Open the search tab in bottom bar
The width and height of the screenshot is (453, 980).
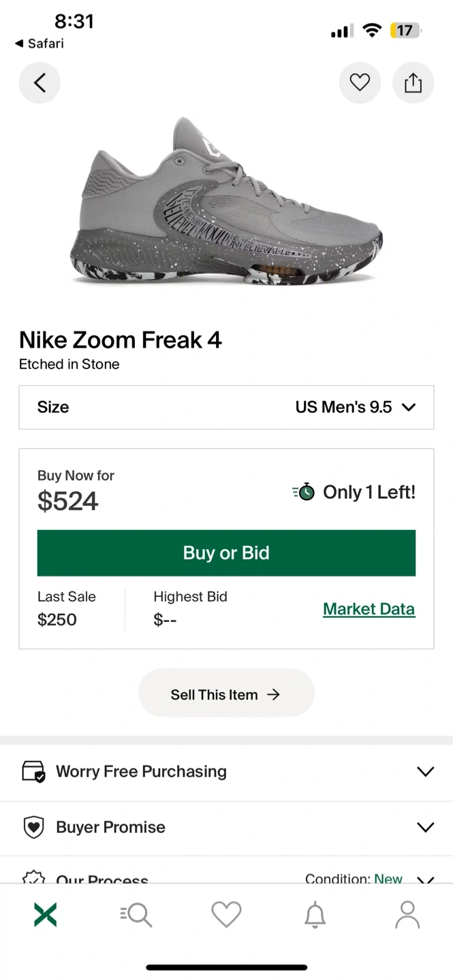136,915
